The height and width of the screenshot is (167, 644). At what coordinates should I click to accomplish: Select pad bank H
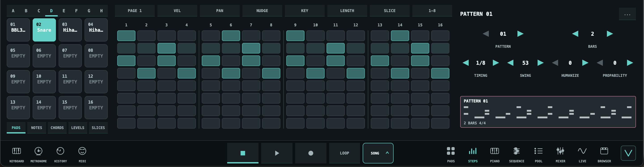point(101,11)
